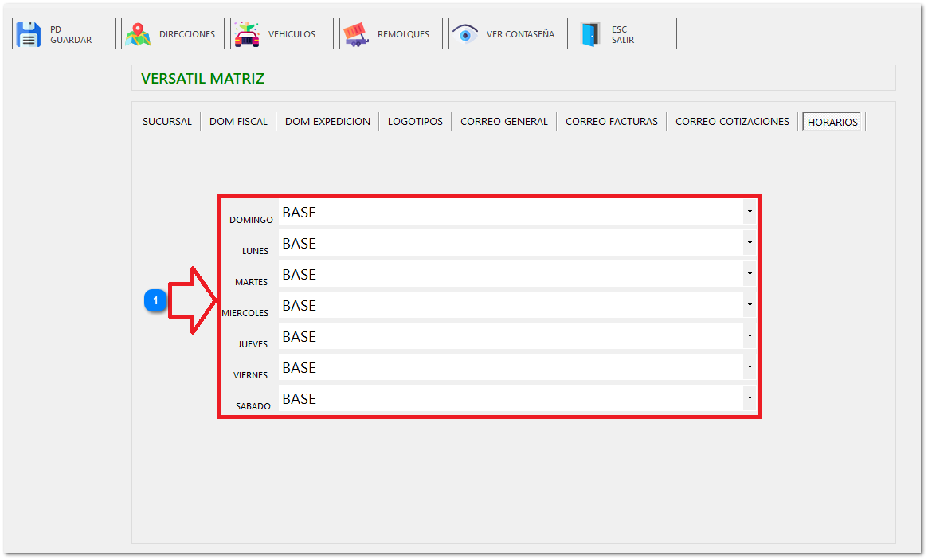Open Direcciones via the map pin icon
The width and height of the screenshot is (928, 560).
[x=138, y=34]
